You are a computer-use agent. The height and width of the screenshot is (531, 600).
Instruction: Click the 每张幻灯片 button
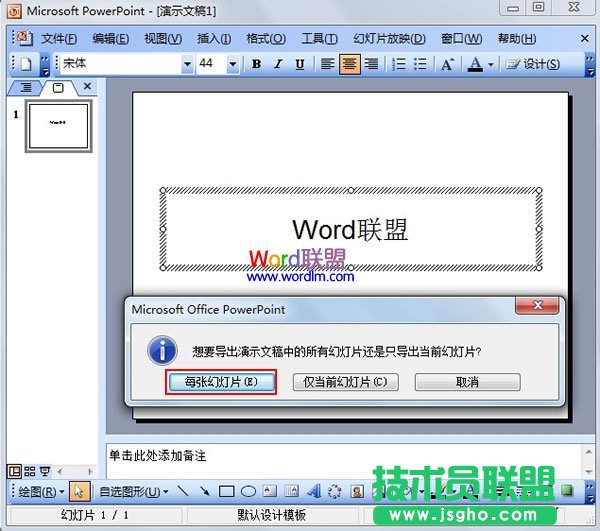click(x=221, y=382)
